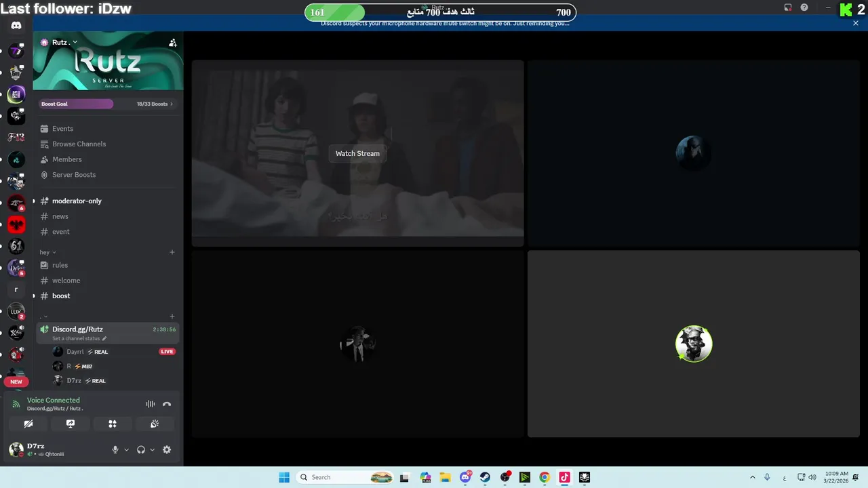This screenshot has height=488, width=868.
Task: Open the soundboard
Action: click(155, 424)
